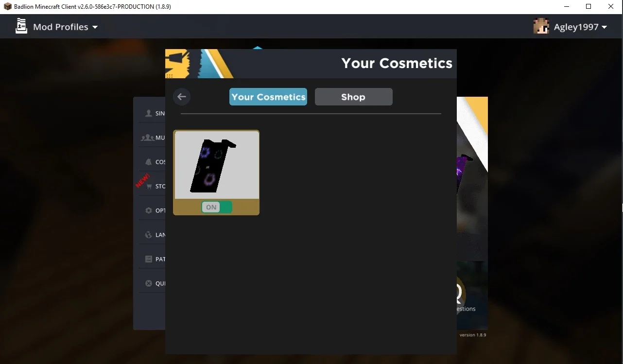Click the Mod Profiles icon
This screenshot has width=623, height=364.
click(21, 26)
